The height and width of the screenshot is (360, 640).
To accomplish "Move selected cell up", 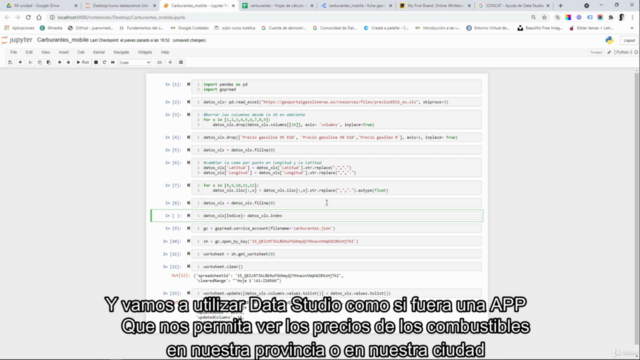I will tap(59, 62).
